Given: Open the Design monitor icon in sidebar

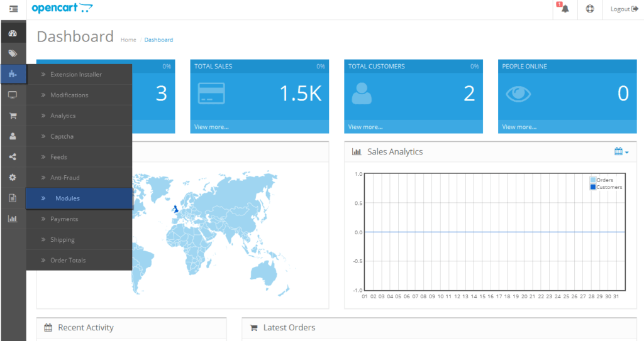Looking at the screenshot, I should coord(13,95).
